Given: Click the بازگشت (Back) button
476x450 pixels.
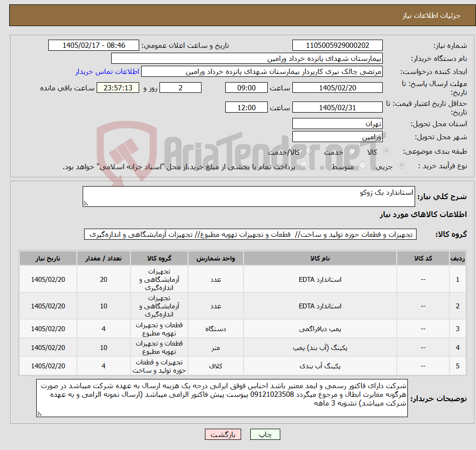Looking at the screenshot, I should [223, 435].
